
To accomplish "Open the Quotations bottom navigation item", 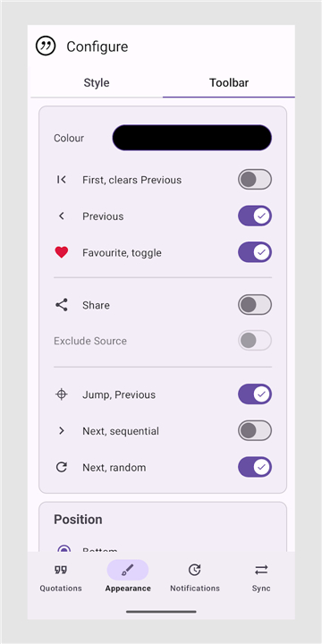I will click(61, 577).
